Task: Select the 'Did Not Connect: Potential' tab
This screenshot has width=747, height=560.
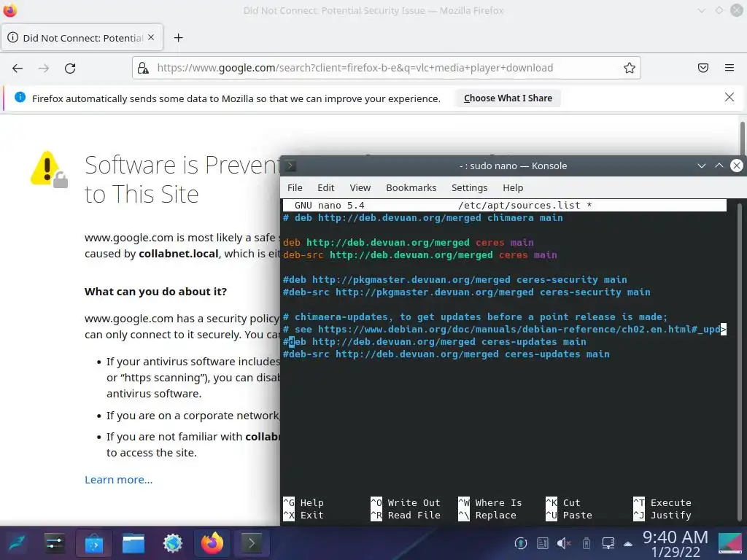Action: coord(82,38)
